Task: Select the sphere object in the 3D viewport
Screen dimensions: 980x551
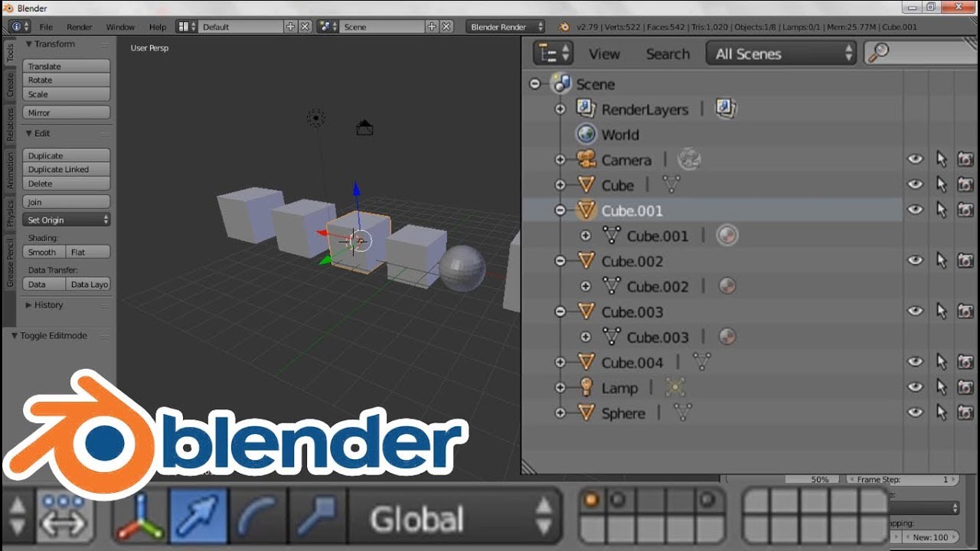Action: (x=462, y=268)
